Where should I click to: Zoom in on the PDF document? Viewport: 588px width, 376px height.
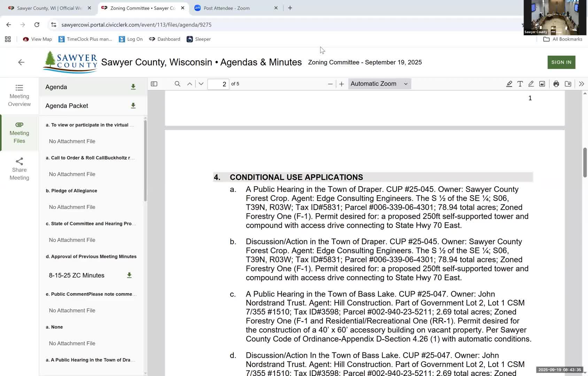(342, 84)
